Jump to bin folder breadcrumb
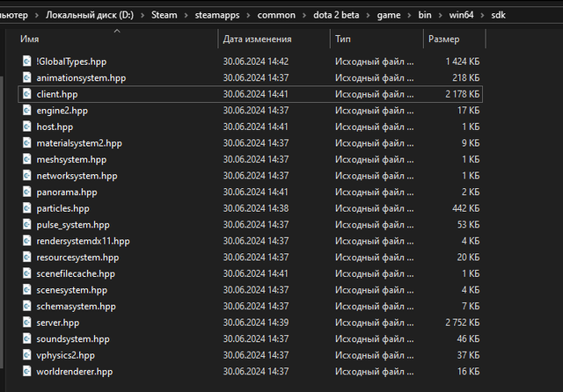 click(425, 15)
